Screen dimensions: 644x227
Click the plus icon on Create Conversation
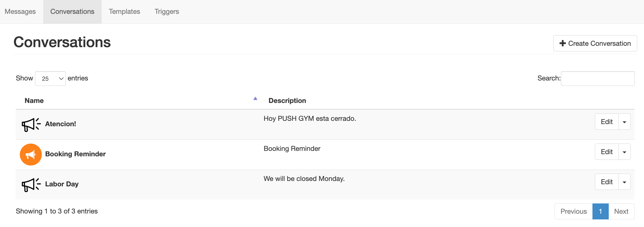click(x=563, y=43)
